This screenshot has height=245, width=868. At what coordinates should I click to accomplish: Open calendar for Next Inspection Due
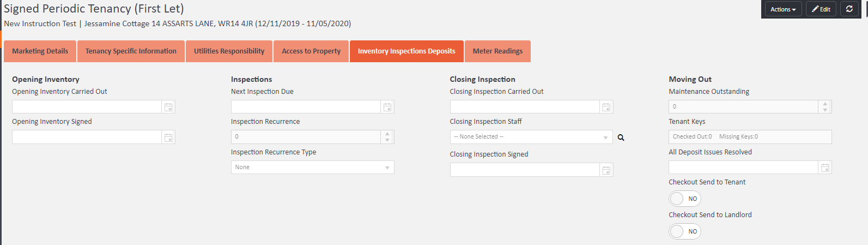[387, 107]
